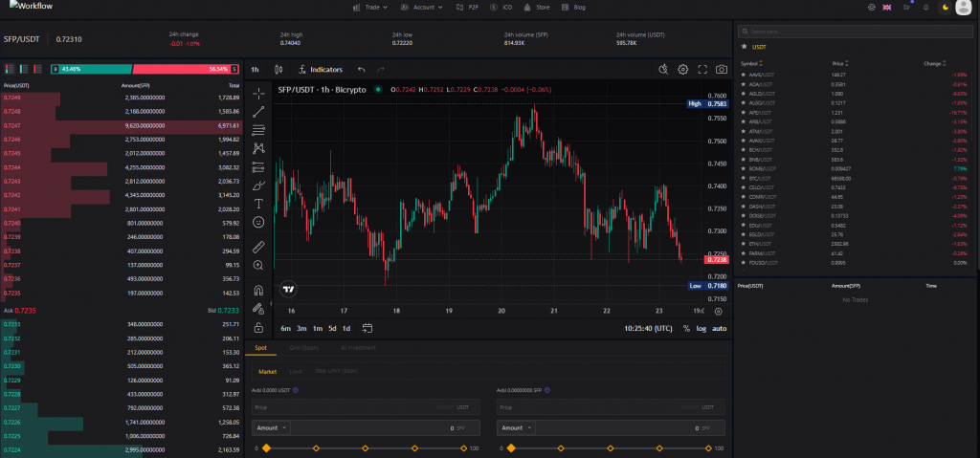Open the emoji icons tool
Screen dimensions: 980x458
click(258, 222)
